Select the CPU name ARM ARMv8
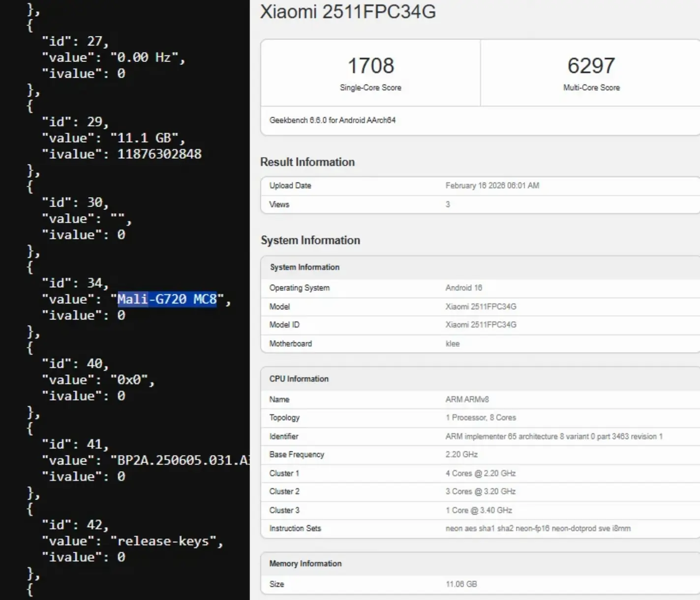This screenshot has width=700, height=600. (x=467, y=399)
